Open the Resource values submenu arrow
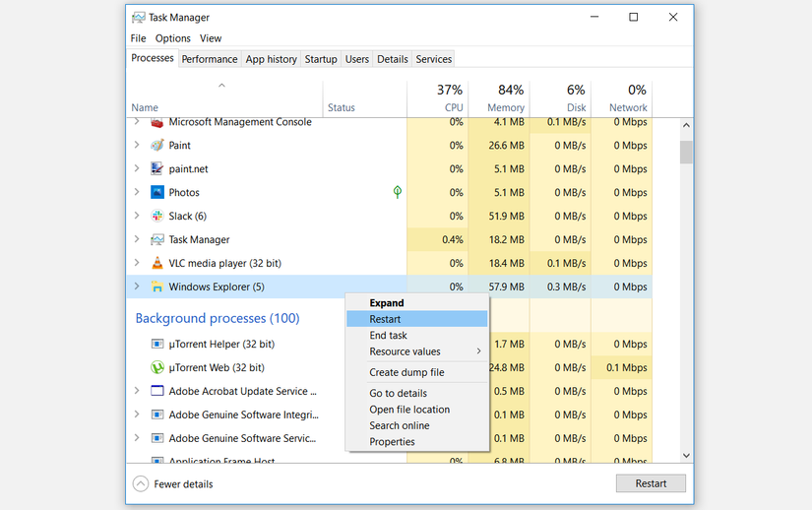This screenshot has width=812, height=510. 478,351
